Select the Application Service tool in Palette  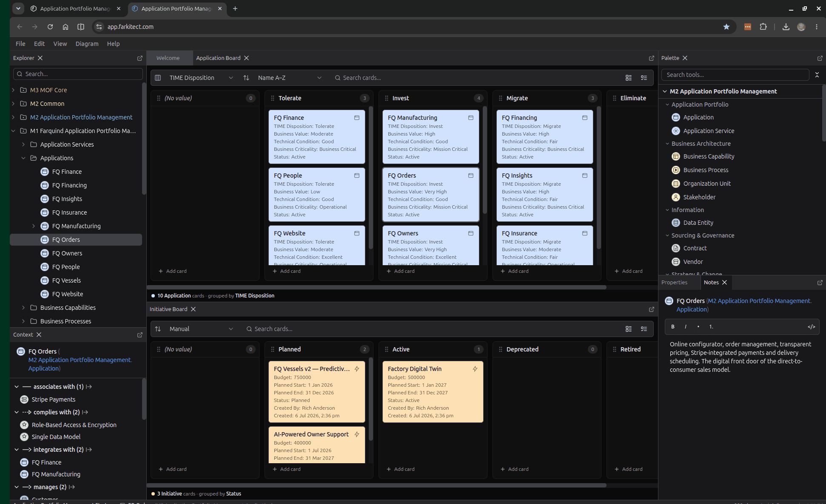point(709,131)
